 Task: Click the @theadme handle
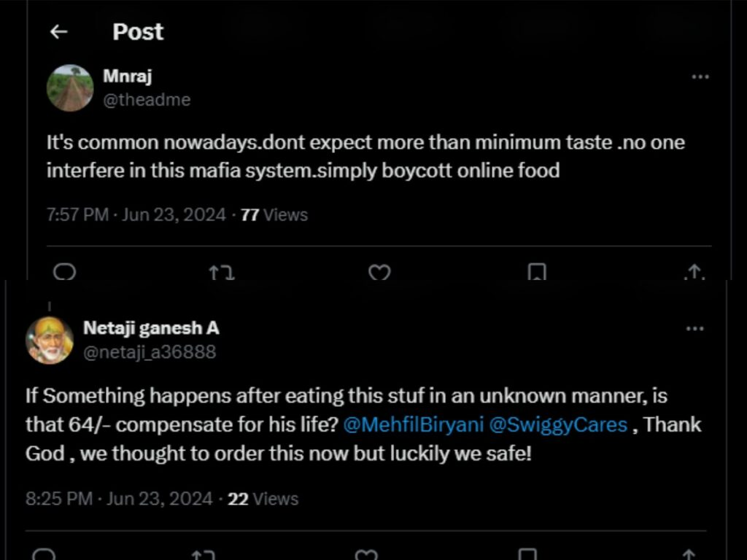[147, 100]
